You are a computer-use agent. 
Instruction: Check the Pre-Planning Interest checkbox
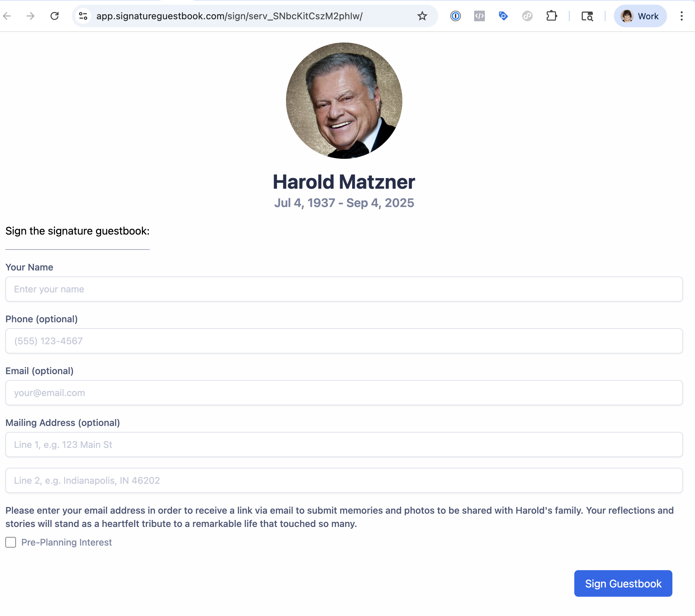coord(11,542)
